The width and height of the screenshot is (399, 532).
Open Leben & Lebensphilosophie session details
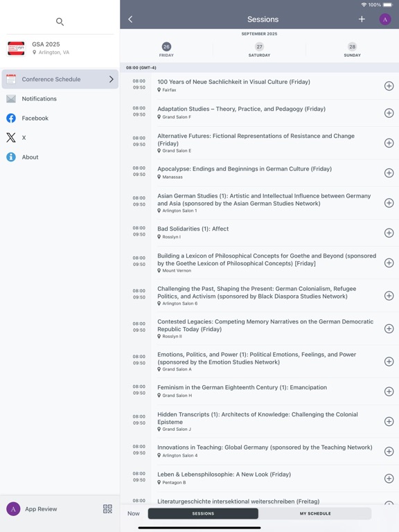224,475
